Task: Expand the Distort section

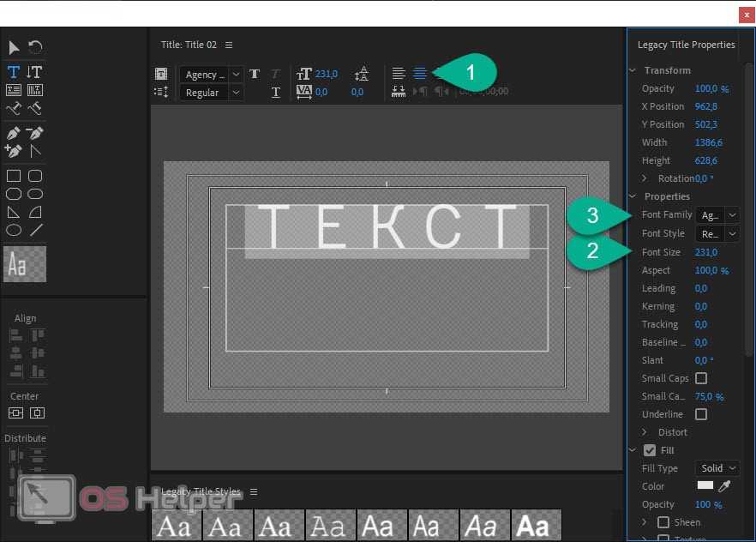Action: pos(645,432)
